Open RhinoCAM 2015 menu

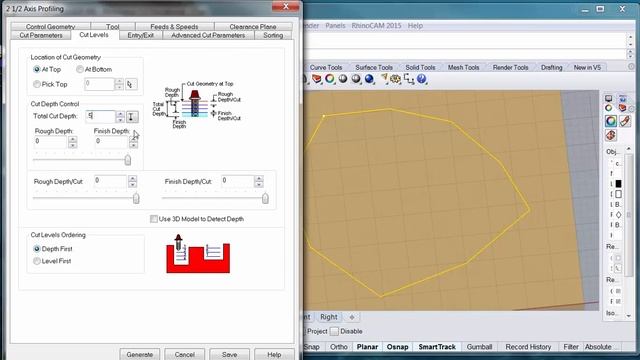376,25
